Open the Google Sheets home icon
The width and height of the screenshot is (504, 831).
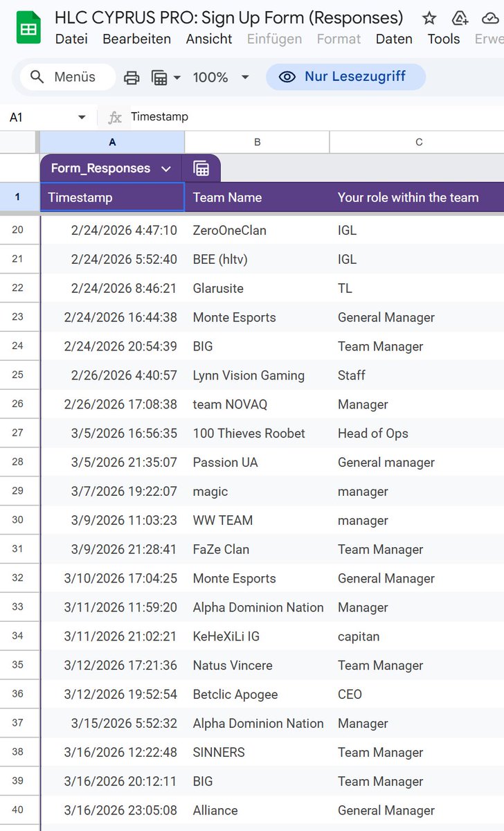click(28, 28)
